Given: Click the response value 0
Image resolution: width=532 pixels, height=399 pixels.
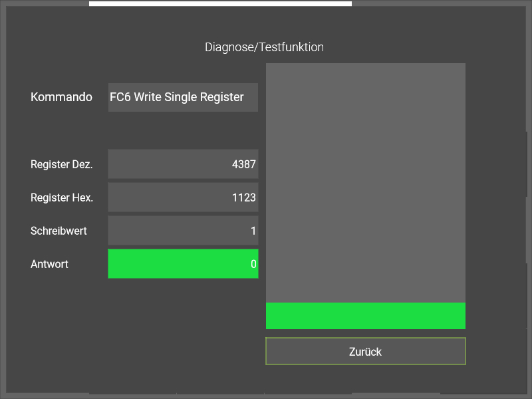Looking at the screenshot, I should click(253, 264).
